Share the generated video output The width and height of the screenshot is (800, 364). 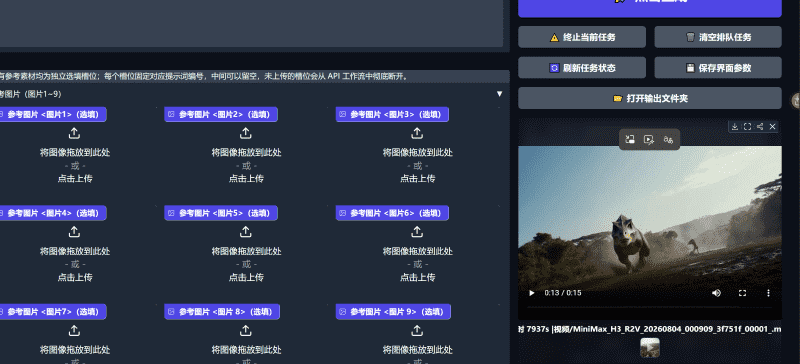[760, 127]
